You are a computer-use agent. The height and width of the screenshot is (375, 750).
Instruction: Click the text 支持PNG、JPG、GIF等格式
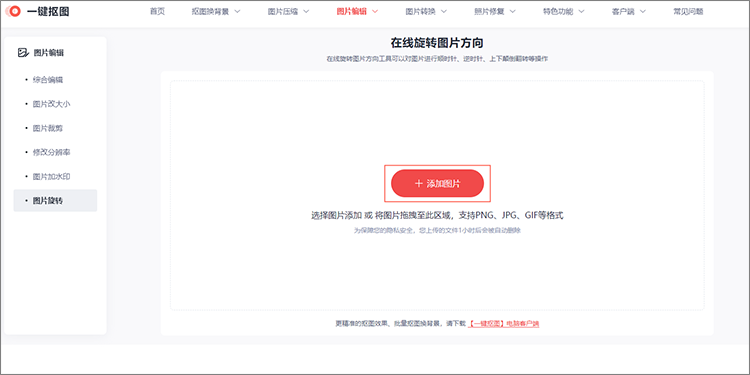(511, 215)
